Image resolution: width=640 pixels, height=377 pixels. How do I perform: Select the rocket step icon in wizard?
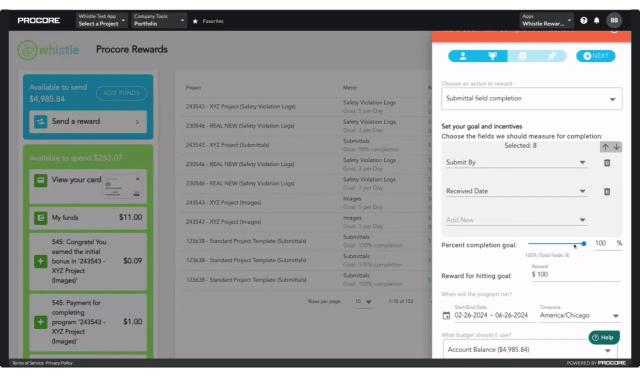tap(552, 56)
